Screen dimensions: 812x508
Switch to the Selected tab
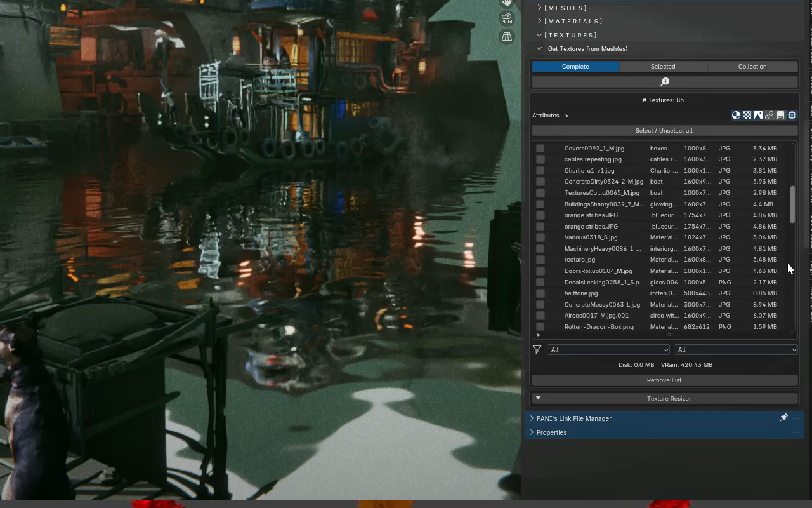[663, 67]
